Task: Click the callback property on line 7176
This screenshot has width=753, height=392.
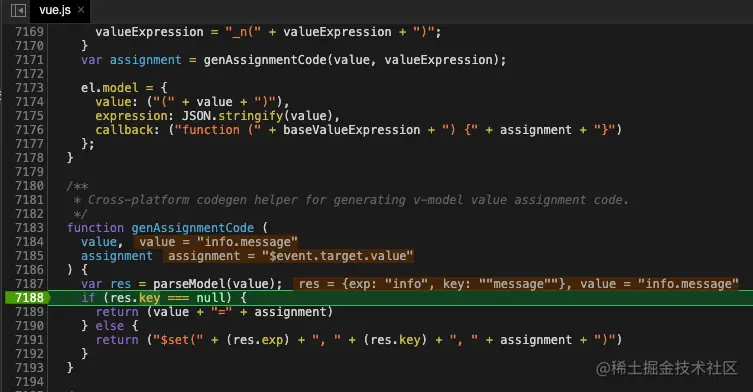Action: 124,130
